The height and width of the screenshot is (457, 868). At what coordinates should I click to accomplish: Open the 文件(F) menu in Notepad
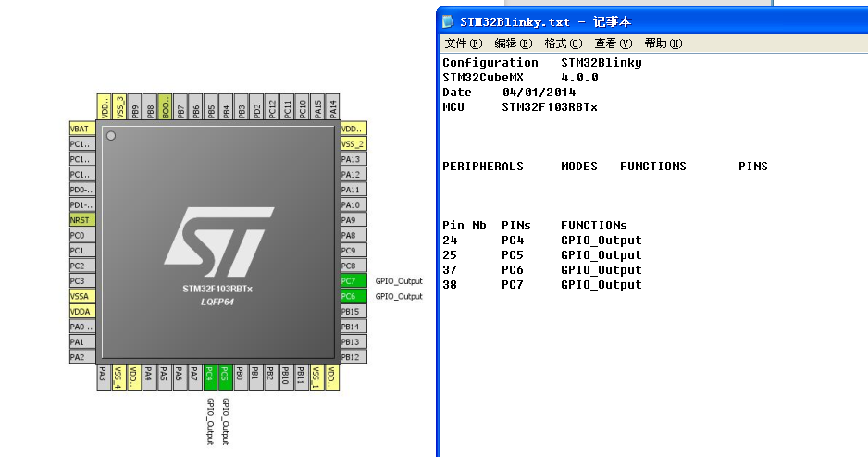464,43
